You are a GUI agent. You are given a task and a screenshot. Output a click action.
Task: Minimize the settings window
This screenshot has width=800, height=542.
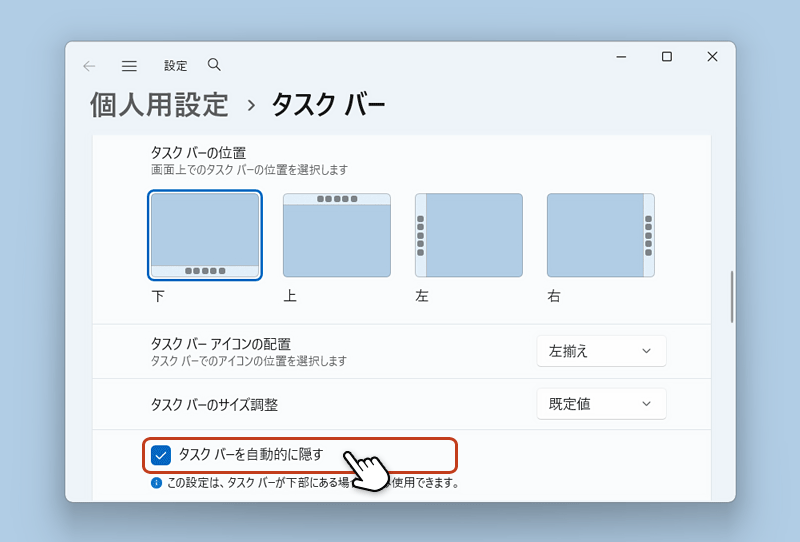pyautogui.click(x=621, y=57)
